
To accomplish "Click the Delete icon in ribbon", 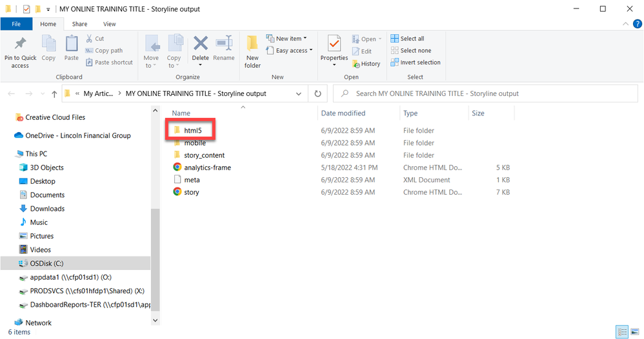I will [x=201, y=48].
